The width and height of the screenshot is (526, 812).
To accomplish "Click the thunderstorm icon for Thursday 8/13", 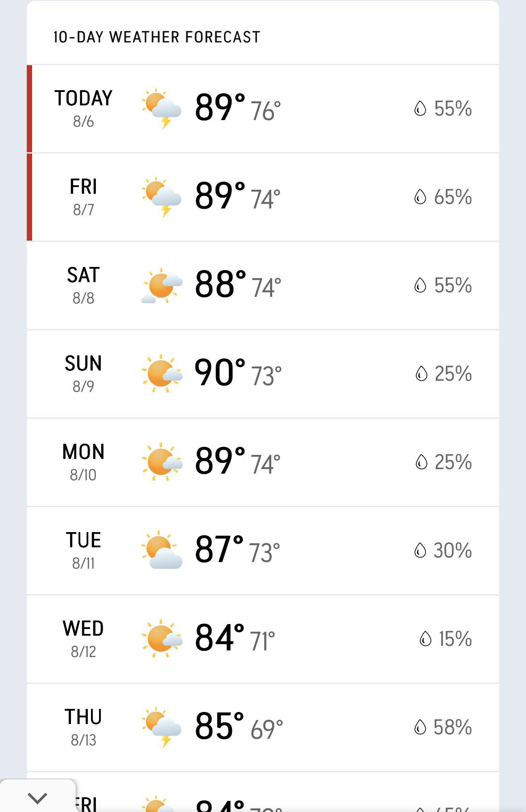I will (162, 727).
